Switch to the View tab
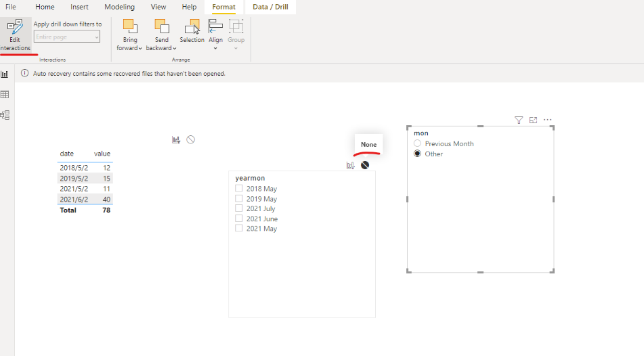This screenshot has width=644, height=356. pyautogui.click(x=158, y=7)
